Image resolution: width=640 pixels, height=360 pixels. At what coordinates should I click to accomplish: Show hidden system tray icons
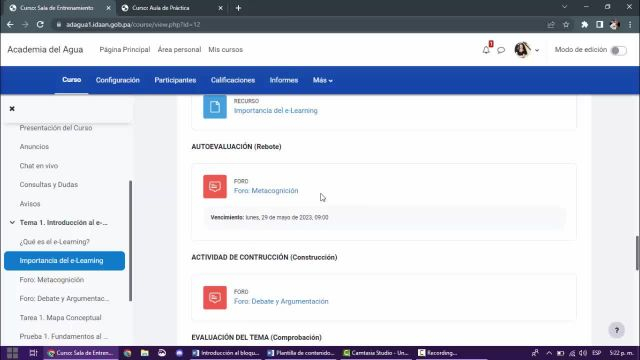tap(549, 353)
